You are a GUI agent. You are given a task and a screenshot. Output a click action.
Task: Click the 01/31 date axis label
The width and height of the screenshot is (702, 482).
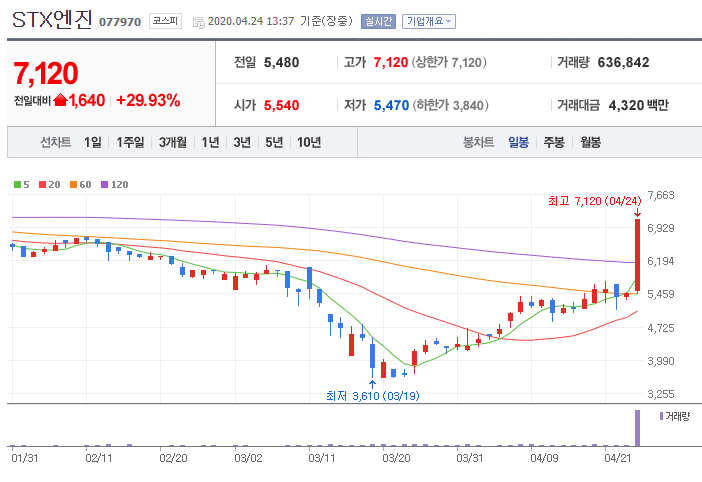click(x=25, y=458)
